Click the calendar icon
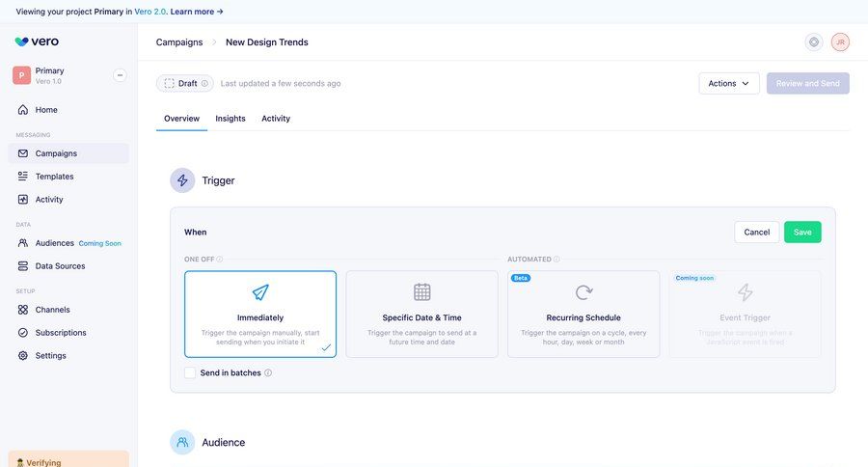The image size is (868, 467). (421, 292)
